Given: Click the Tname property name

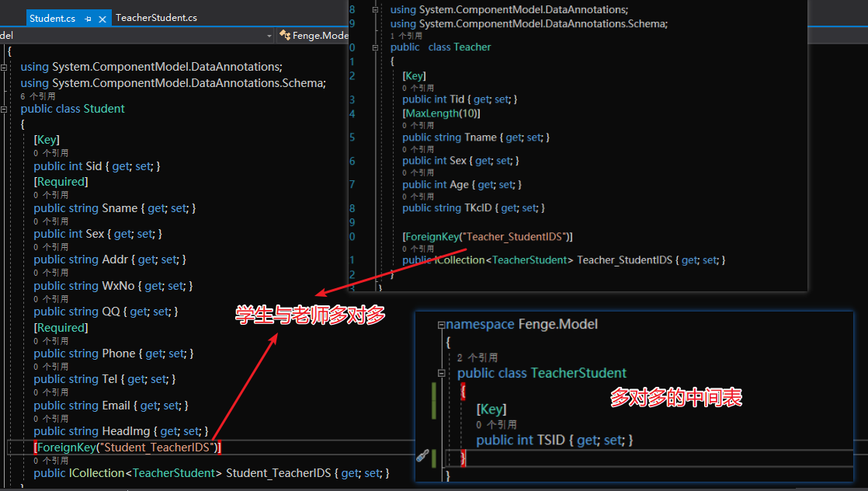Looking at the screenshot, I should pyautogui.click(x=481, y=138).
